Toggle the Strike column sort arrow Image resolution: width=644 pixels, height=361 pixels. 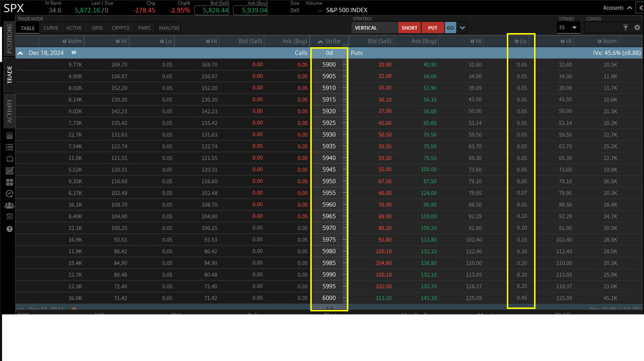pos(320,41)
